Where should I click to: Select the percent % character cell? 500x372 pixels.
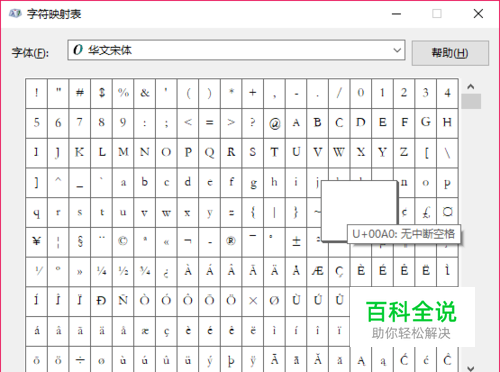pyautogui.click(x=123, y=93)
